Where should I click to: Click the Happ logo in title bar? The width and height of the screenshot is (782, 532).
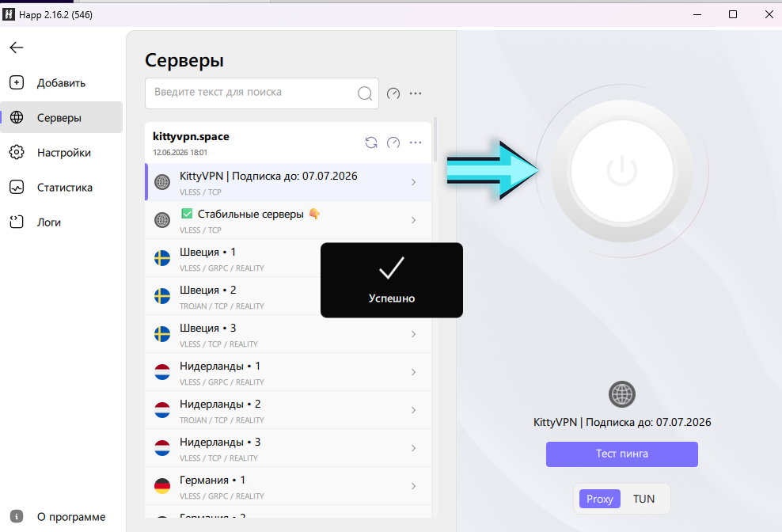click(9, 14)
